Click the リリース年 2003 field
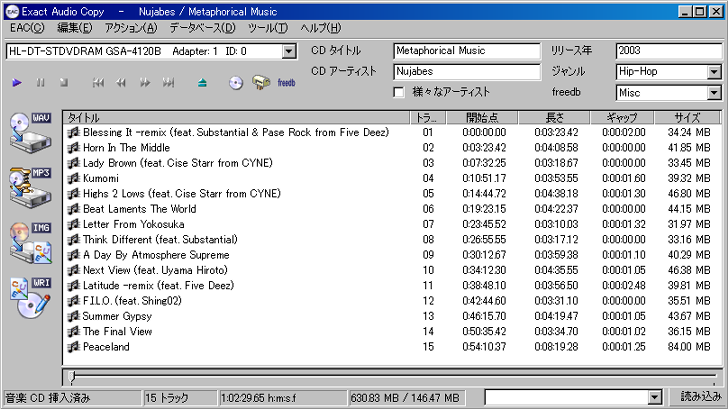This screenshot has height=409, width=728. pos(669,51)
